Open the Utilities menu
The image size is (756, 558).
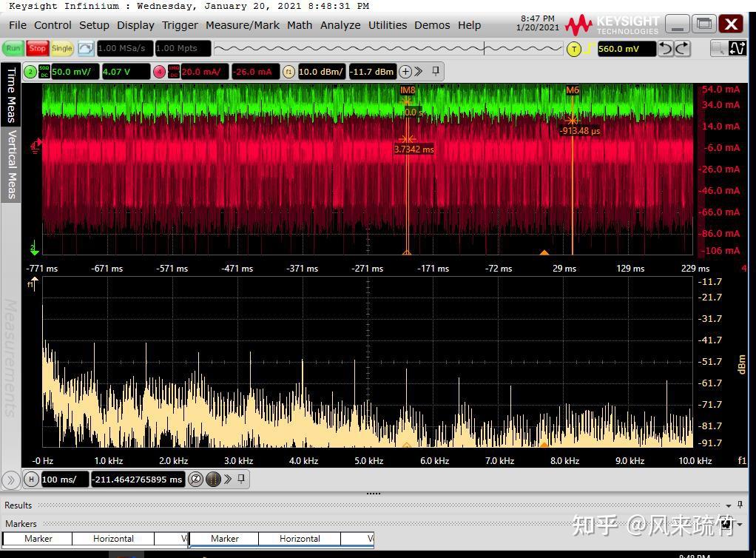(x=388, y=25)
